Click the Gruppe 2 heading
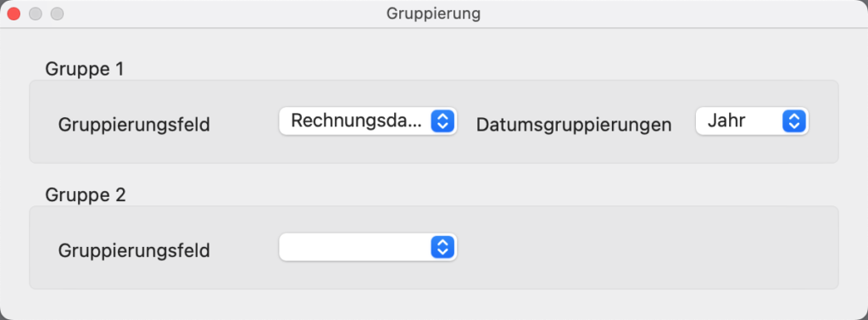868x320 pixels. pos(86,194)
